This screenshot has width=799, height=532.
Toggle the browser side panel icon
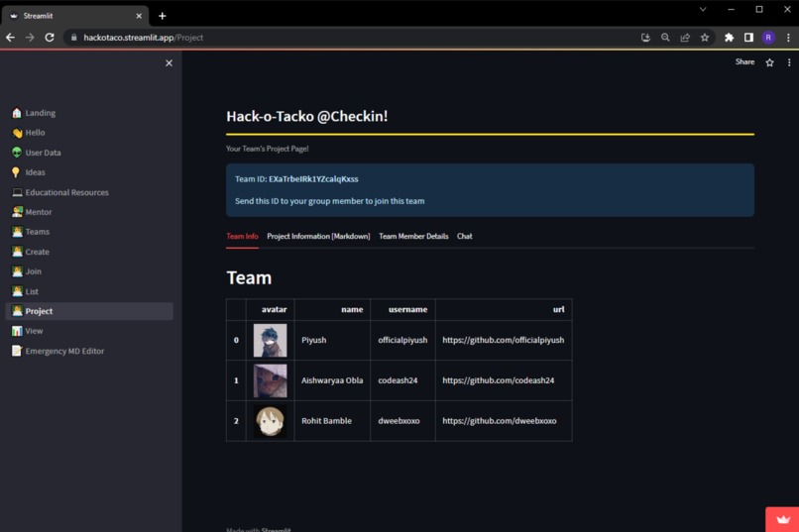point(748,38)
